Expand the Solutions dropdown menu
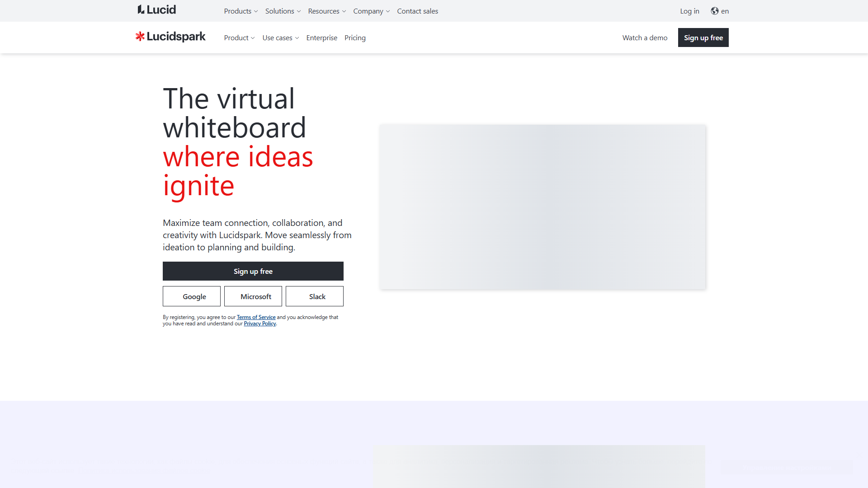This screenshot has height=488, width=868. (283, 11)
